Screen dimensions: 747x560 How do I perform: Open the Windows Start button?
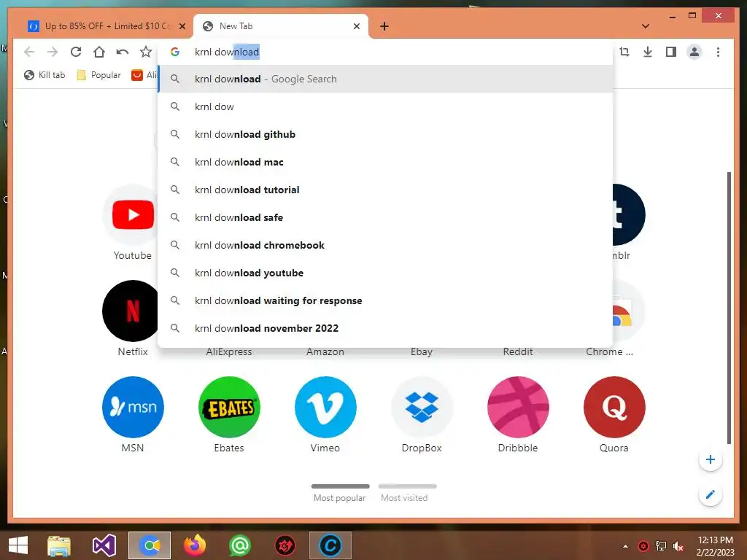point(18,545)
